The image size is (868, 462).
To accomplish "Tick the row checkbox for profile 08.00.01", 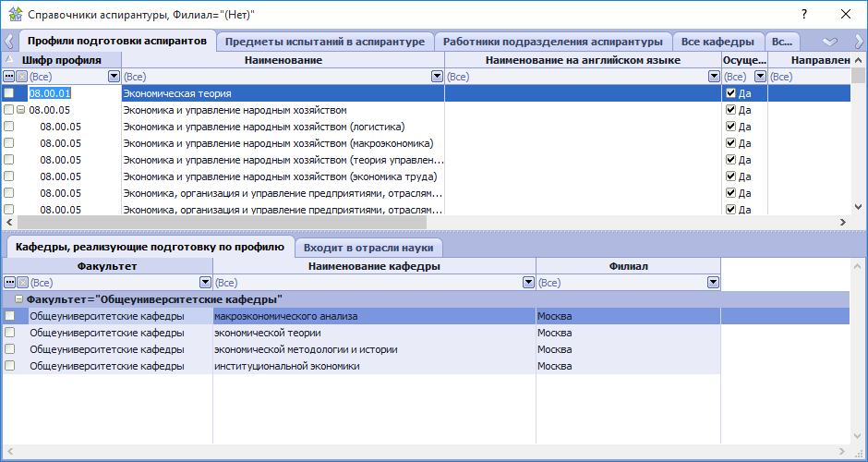I will pyautogui.click(x=9, y=93).
